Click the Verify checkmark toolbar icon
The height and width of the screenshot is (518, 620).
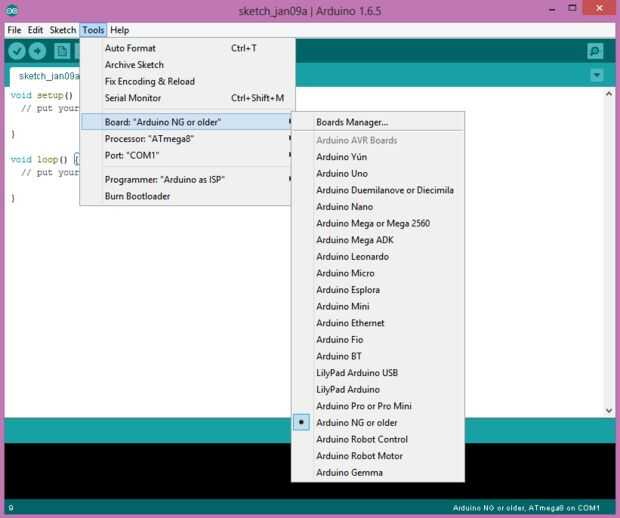tap(17, 51)
